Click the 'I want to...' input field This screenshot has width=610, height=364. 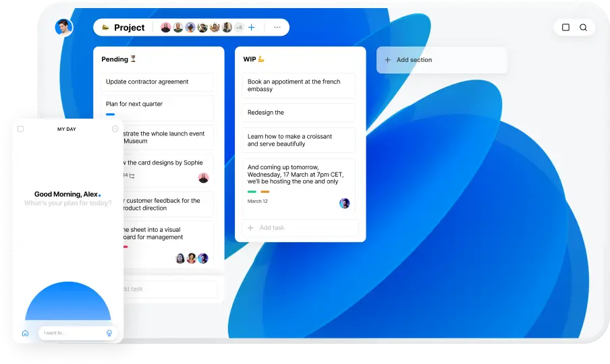71,333
